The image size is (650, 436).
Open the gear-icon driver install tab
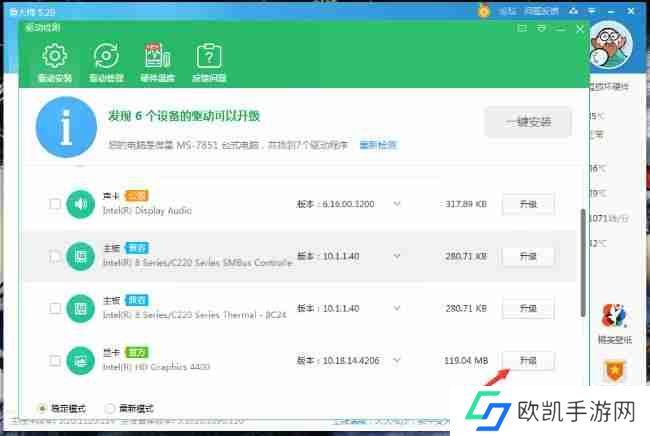tap(55, 62)
